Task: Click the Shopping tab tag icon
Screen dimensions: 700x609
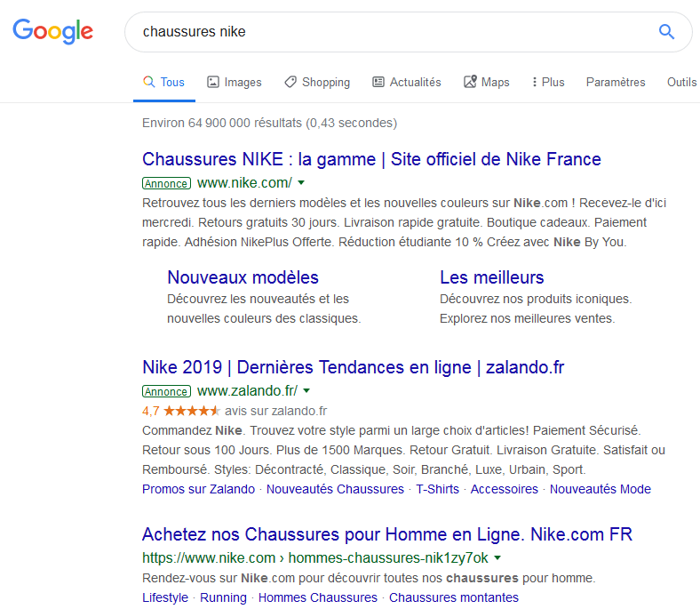Action: click(290, 82)
